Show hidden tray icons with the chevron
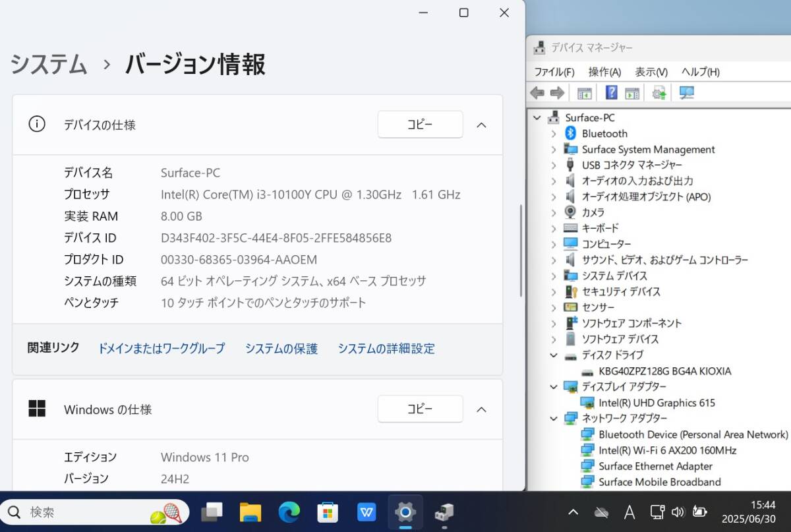This screenshot has width=791, height=532. [573, 512]
